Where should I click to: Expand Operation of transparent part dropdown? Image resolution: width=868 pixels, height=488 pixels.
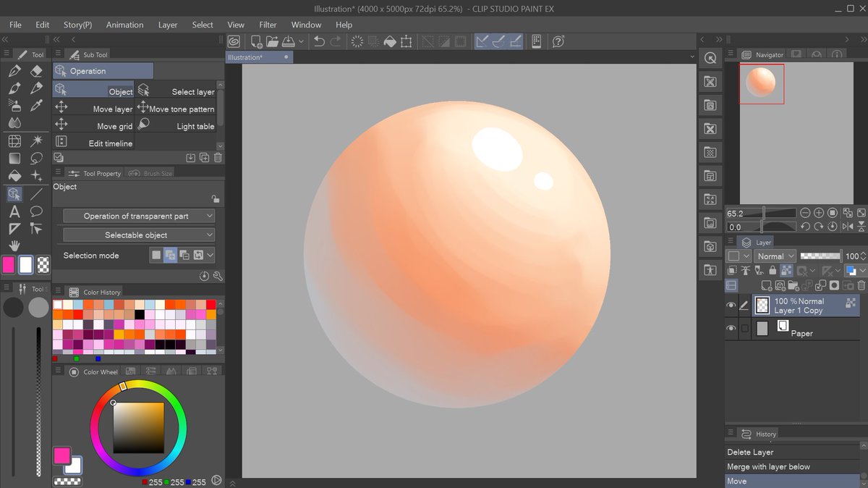(x=139, y=216)
